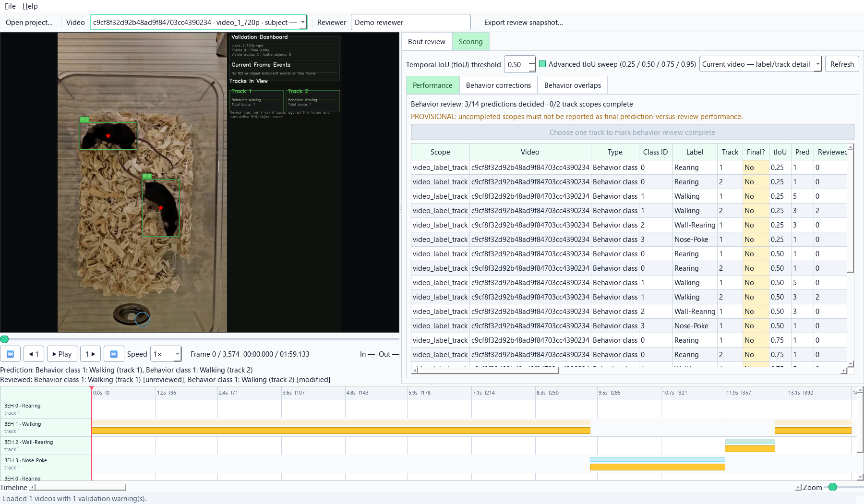
Task: Jump to last frame button
Action: [114, 354]
